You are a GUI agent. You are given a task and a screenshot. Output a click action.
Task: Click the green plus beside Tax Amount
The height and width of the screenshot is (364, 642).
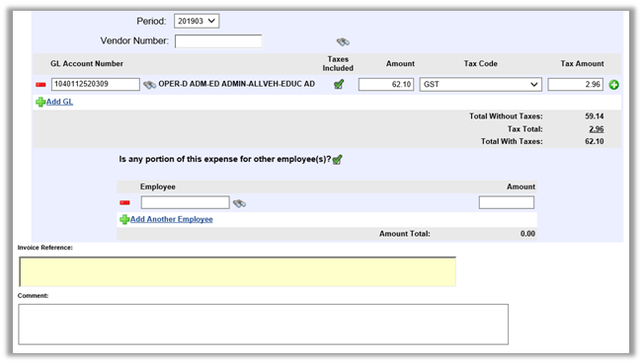pyautogui.click(x=613, y=85)
